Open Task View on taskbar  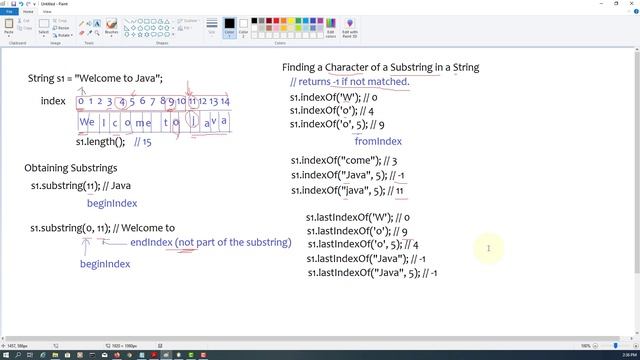30,355
